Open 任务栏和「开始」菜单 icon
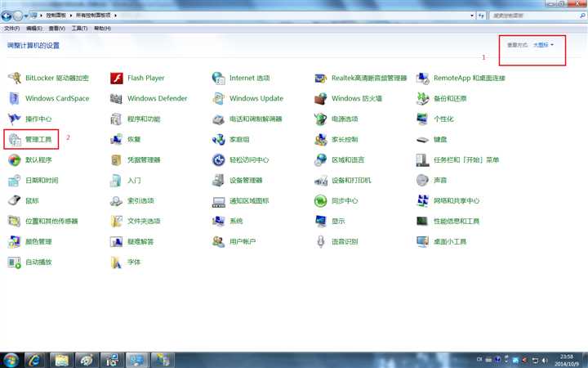 coord(423,160)
